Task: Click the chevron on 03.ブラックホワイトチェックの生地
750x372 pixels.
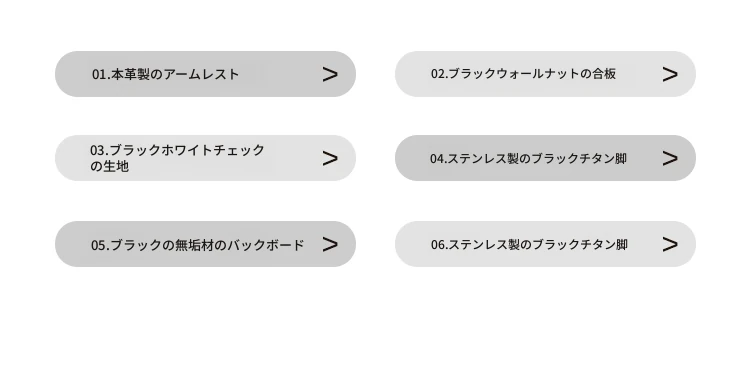Action: pyautogui.click(x=330, y=158)
